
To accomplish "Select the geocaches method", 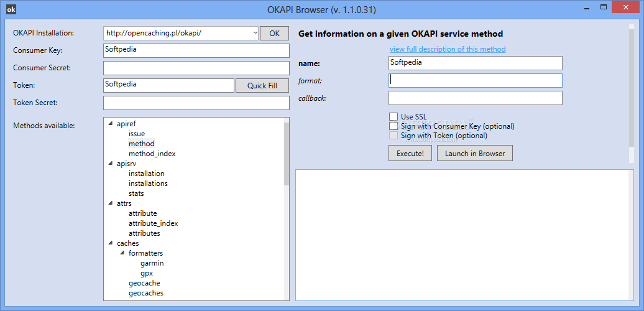I will (146, 293).
